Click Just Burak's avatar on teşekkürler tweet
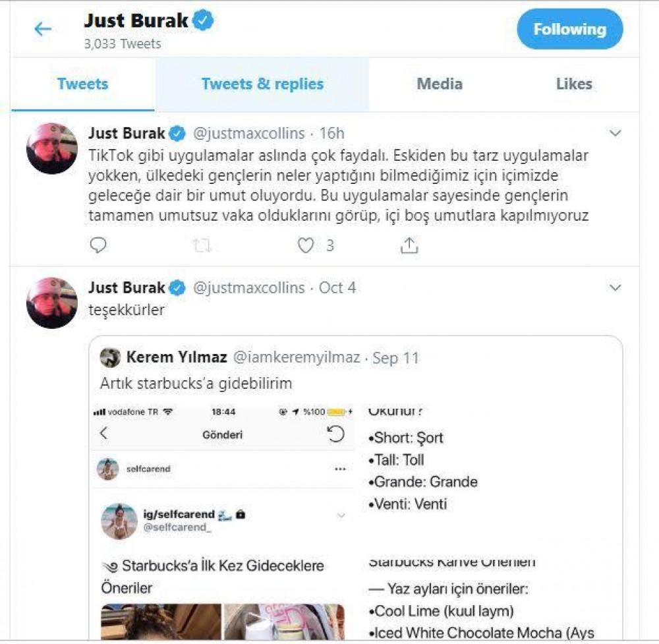Screen dimensions: 659x644 52,303
